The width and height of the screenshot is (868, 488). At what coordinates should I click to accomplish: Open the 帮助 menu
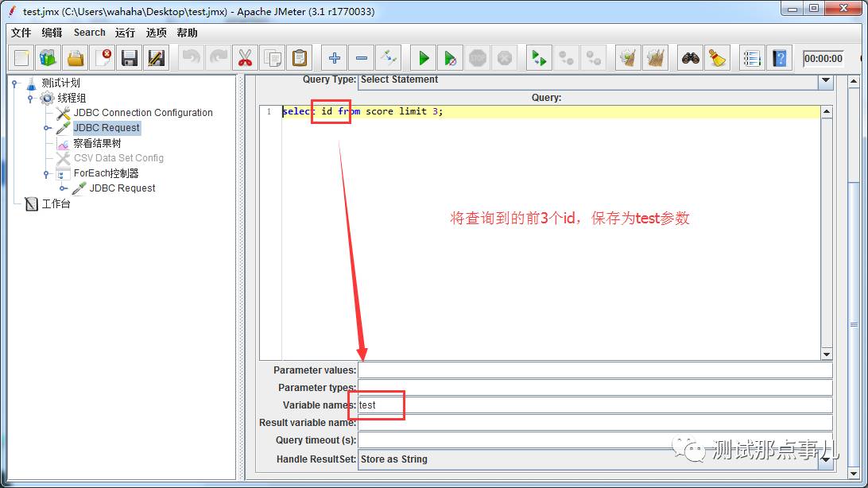[187, 33]
